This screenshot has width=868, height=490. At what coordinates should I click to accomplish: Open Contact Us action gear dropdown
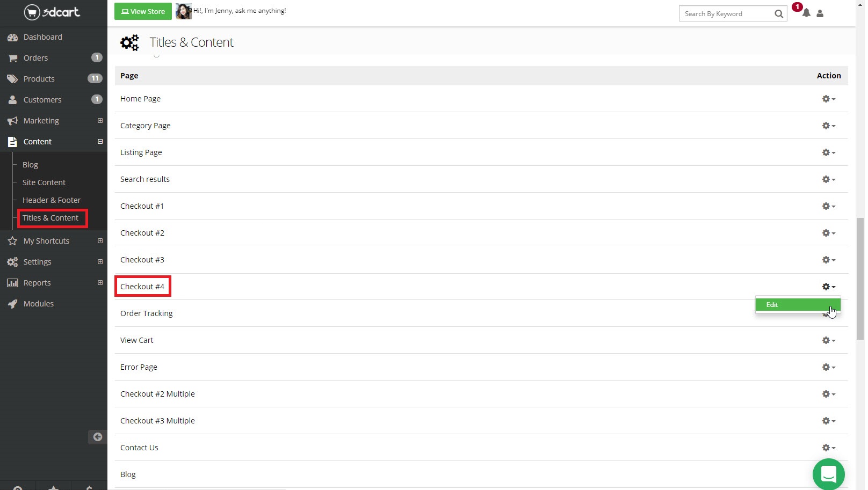click(x=828, y=448)
